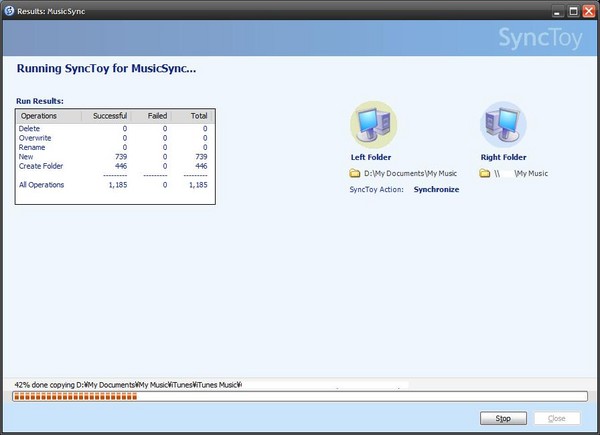Screen dimensions: 600x435
Task: Click the Total column header
Action: coord(192,116)
